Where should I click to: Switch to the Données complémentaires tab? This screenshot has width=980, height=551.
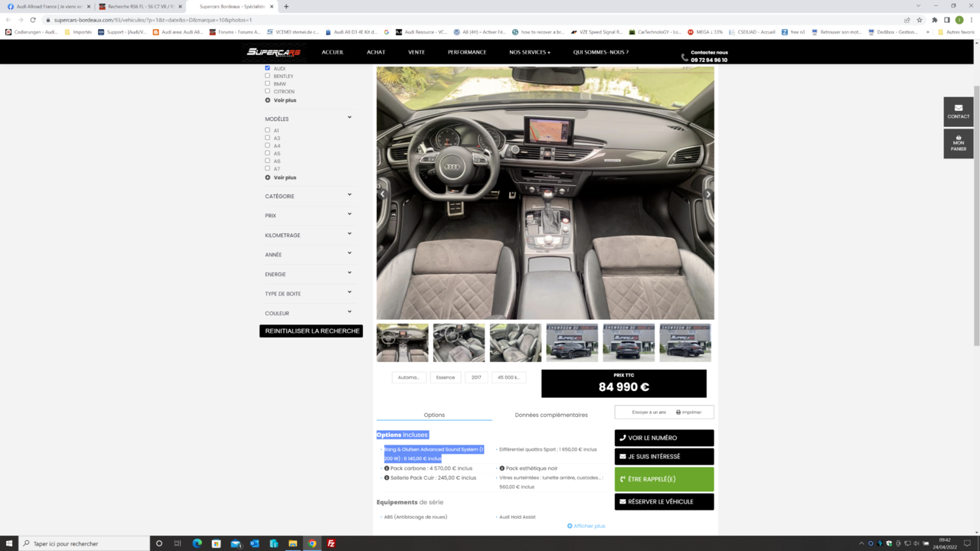(551, 415)
